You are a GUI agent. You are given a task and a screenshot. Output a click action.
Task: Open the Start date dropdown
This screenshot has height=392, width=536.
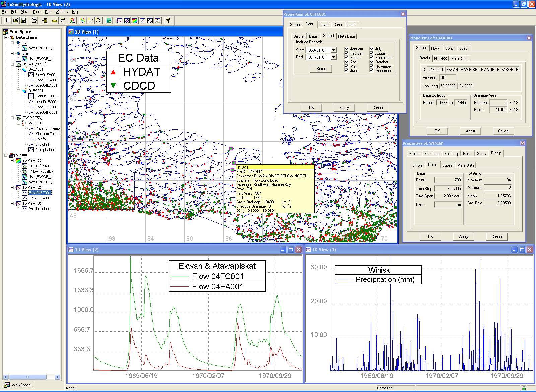pos(333,50)
